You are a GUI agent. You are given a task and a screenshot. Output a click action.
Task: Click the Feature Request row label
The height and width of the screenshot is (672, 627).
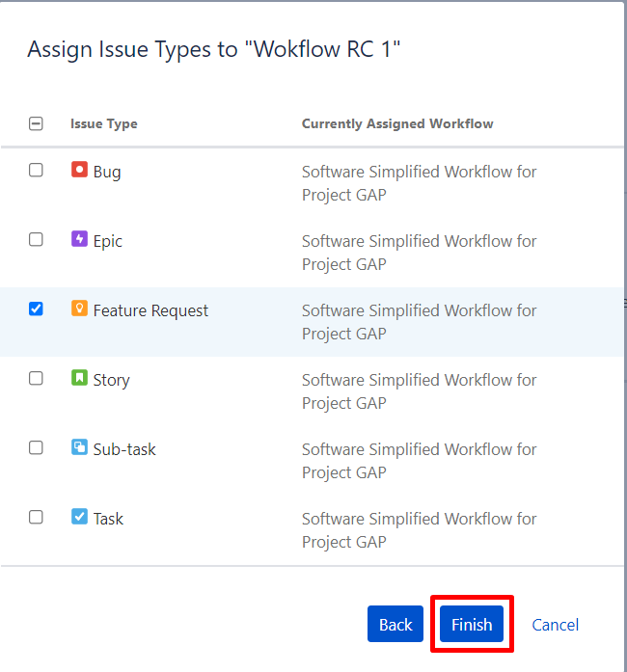[x=150, y=310]
